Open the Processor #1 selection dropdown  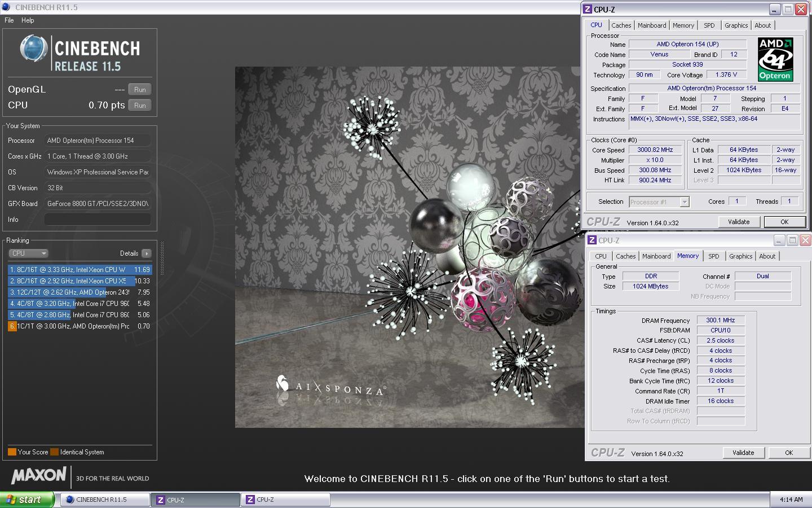659,202
